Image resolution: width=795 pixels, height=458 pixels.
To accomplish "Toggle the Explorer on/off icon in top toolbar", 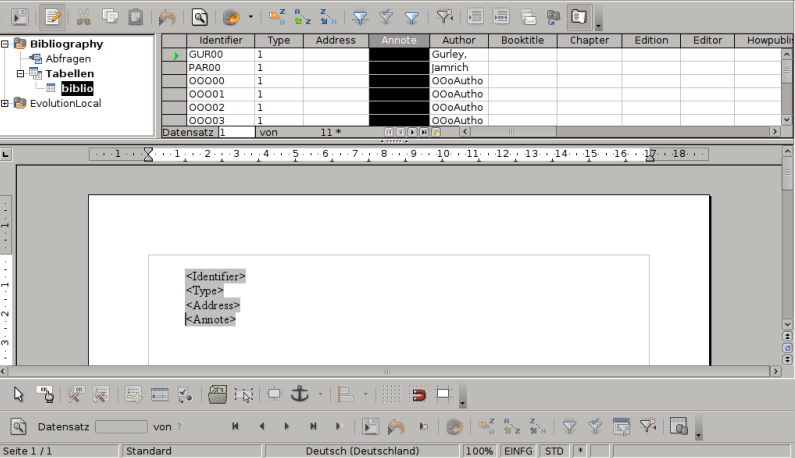I will pos(578,16).
